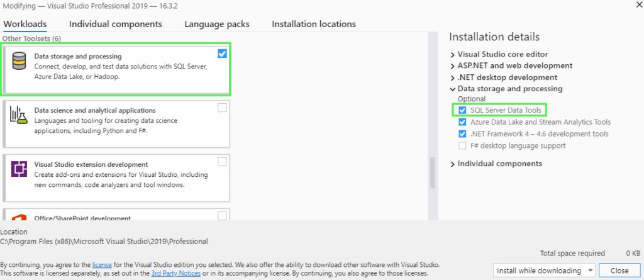Uncheck SQL Server Data Tools option
The image size is (644, 280).
pos(462,110)
